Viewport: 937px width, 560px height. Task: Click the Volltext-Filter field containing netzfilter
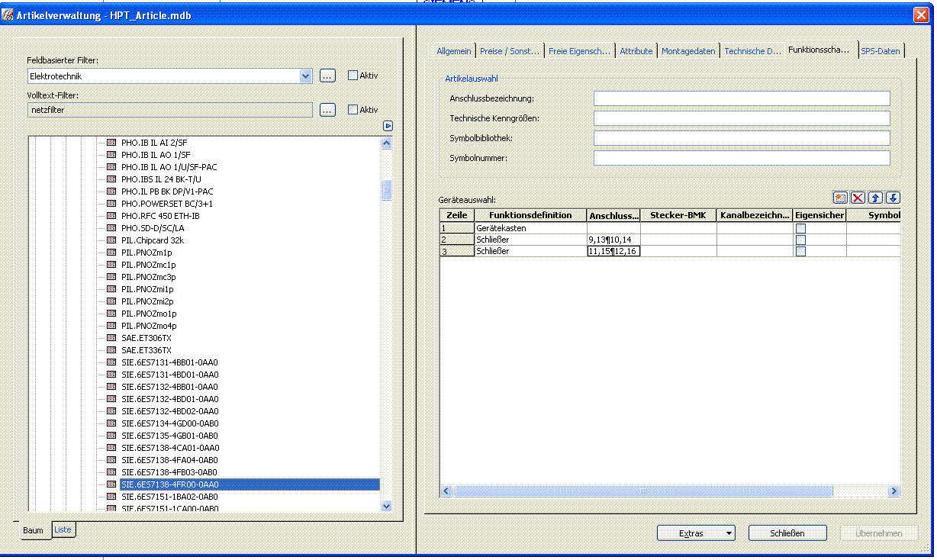[169, 111]
